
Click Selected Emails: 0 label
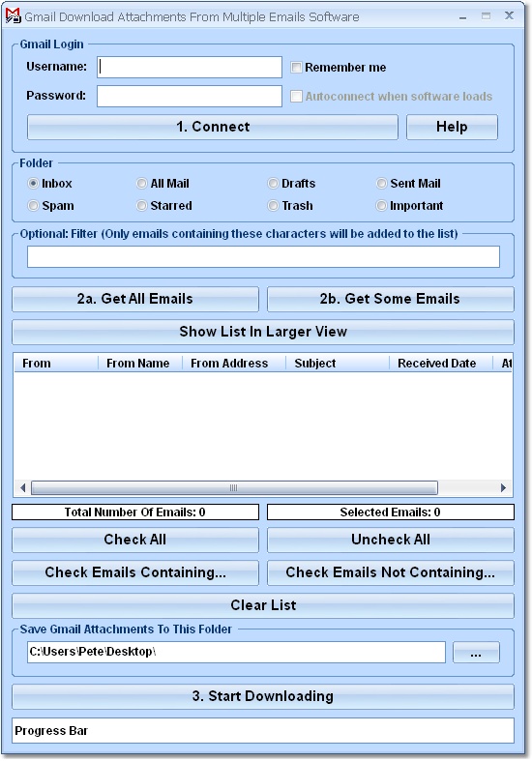pos(390,512)
